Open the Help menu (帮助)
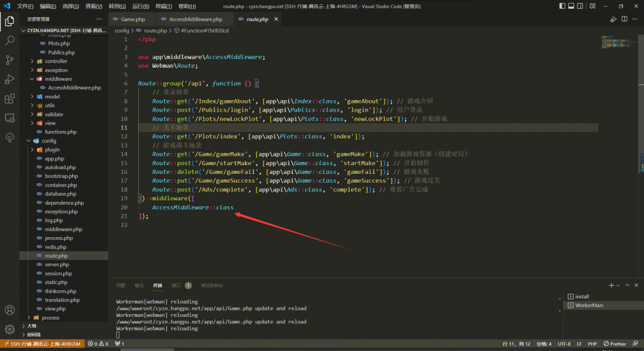Image resolution: width=644 pixels, height=351 pixels. (x=187, y=6)
